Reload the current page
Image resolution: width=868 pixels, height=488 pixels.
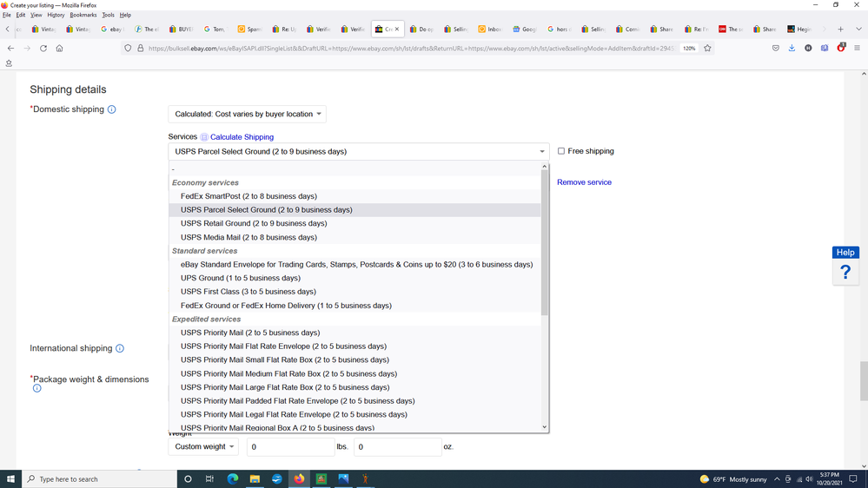click(x=43, y=48)
